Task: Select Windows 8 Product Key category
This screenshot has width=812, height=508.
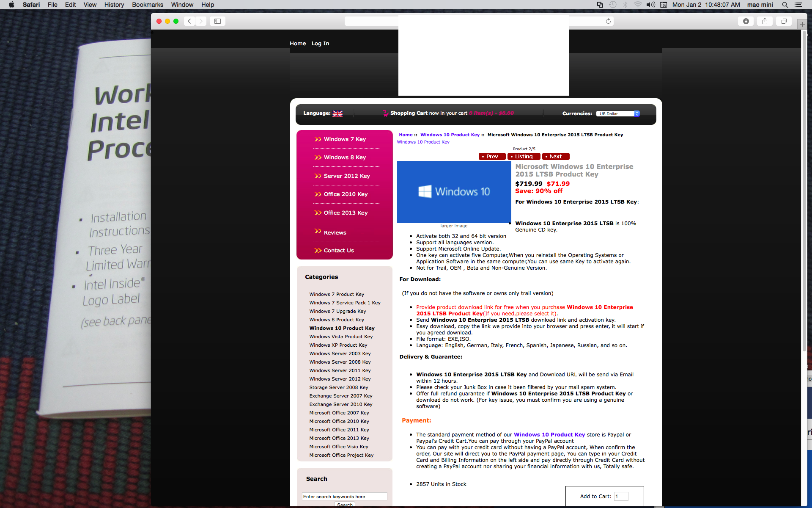Action: coord(337,320)
